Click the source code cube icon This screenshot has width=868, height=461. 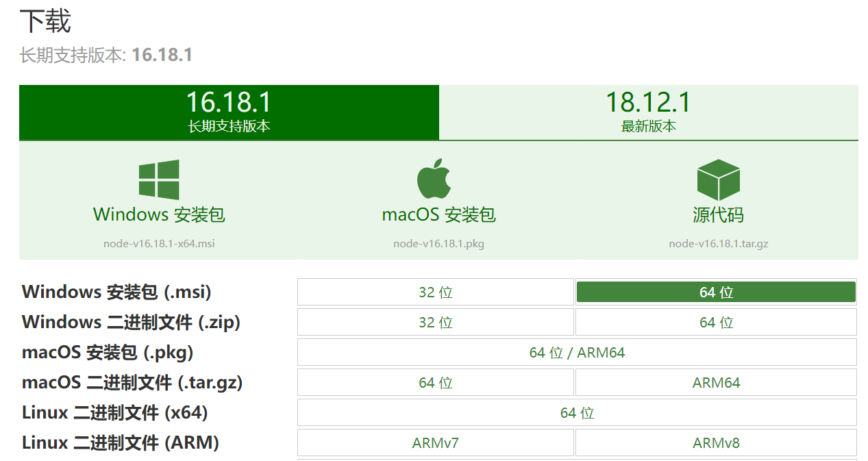[718, 180]
